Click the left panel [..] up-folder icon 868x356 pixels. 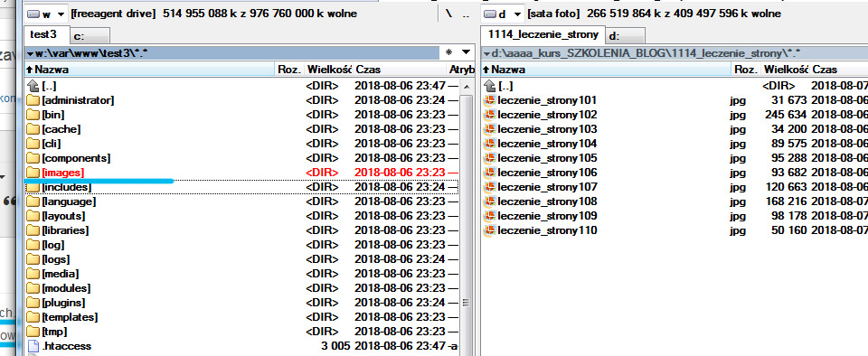33,86
